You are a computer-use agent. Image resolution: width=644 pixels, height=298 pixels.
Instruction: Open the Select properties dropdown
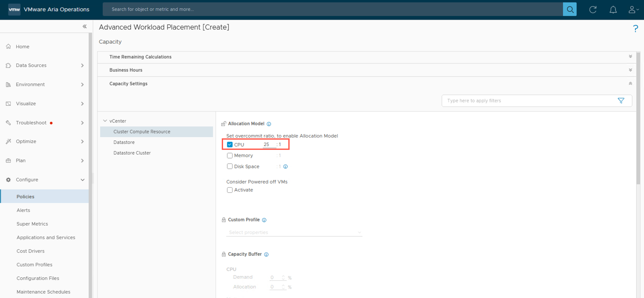pyautogui.click(x=294, y=232)
